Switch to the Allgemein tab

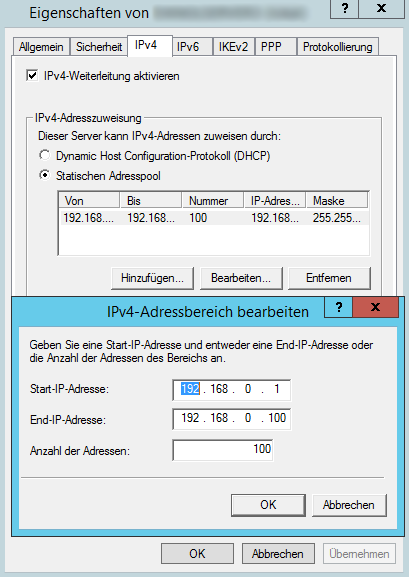click(41, 47)
